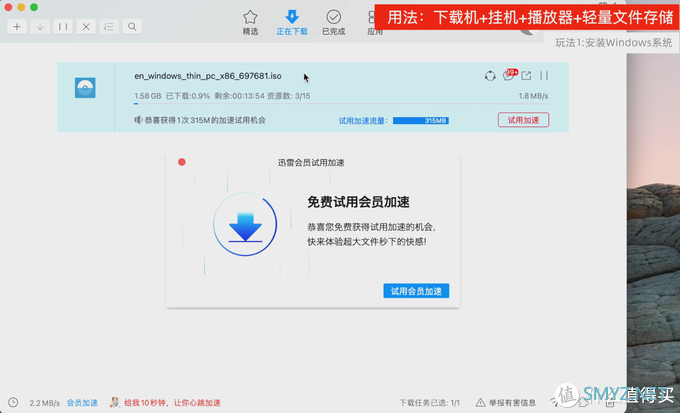Click the 315MB trial traffic bar
Image resolution: width=680 pixels, height=413 pixels.
coord(421,121)
